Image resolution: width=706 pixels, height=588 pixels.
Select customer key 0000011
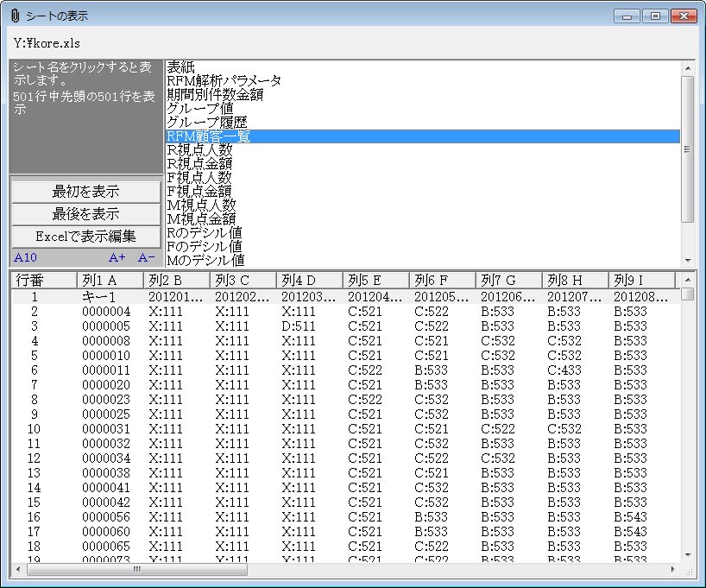[106, 370]
